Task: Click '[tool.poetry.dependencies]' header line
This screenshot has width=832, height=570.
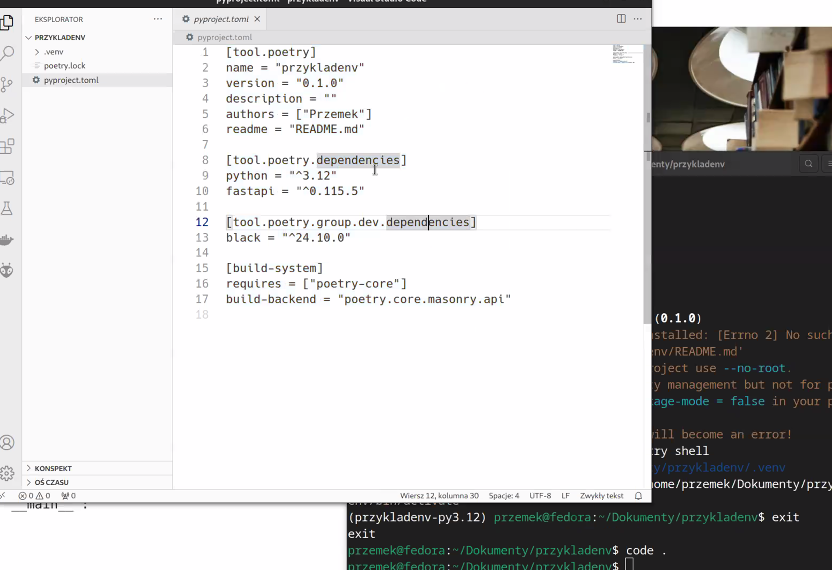Action: pyautogui.click(x=316, y=160)
